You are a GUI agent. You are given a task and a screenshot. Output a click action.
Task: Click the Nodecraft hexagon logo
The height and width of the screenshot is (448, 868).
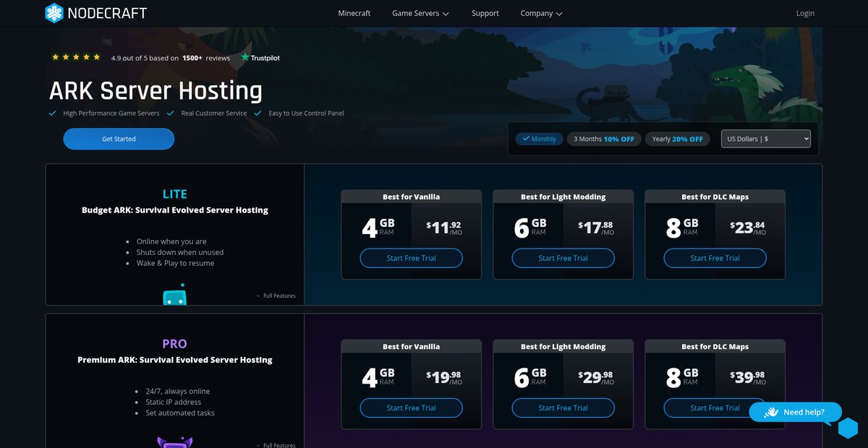(x=54, y=13)
